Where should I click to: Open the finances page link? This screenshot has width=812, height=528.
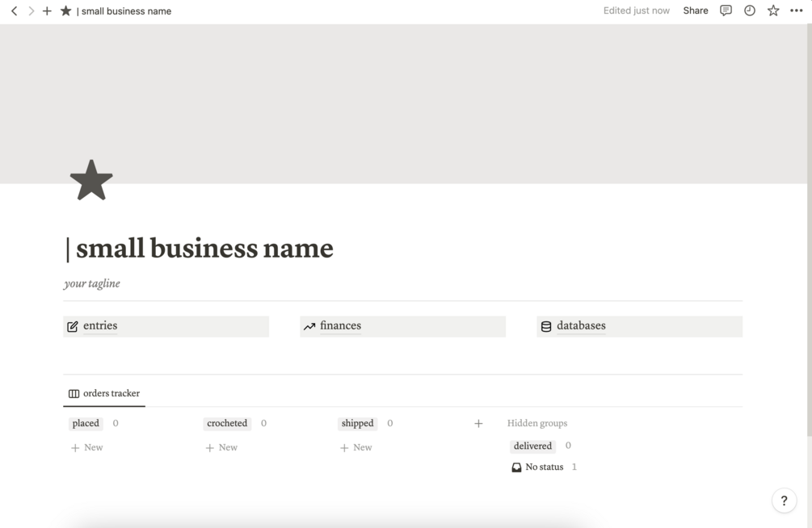[340, 326]
